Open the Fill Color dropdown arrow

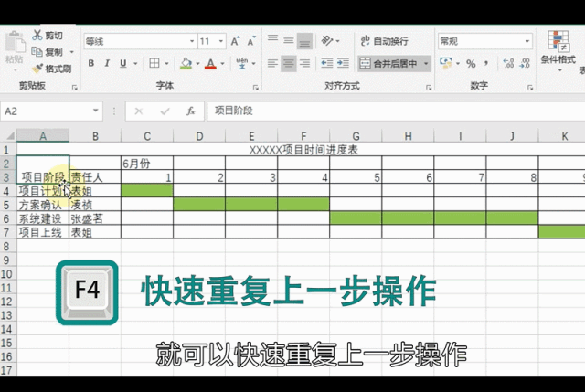click(197, 64)
